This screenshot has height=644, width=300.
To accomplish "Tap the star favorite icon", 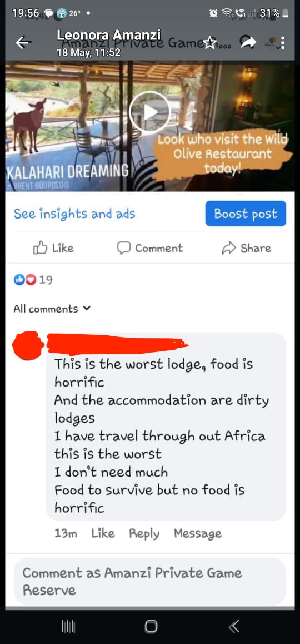I will click(x=210, y=42).
